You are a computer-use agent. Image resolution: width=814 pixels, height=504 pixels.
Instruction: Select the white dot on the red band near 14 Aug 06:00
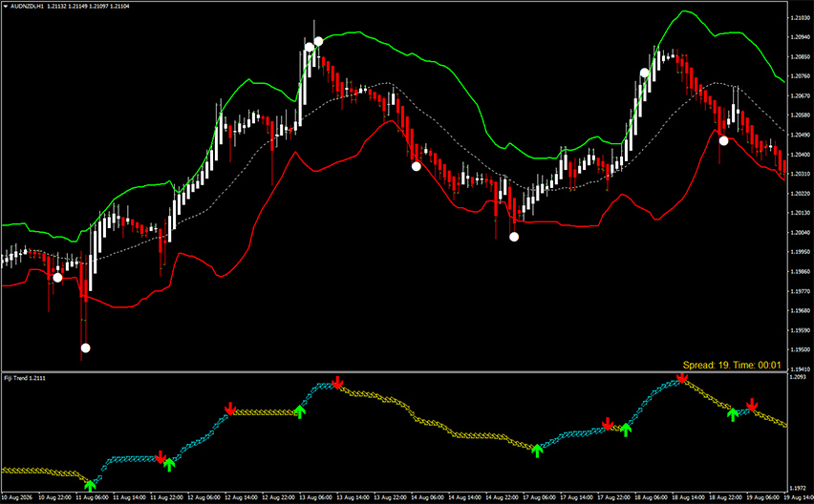tap(417, 166)
